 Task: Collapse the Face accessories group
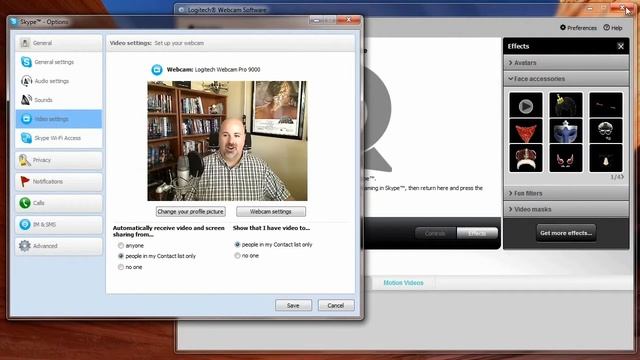point(566,78)
